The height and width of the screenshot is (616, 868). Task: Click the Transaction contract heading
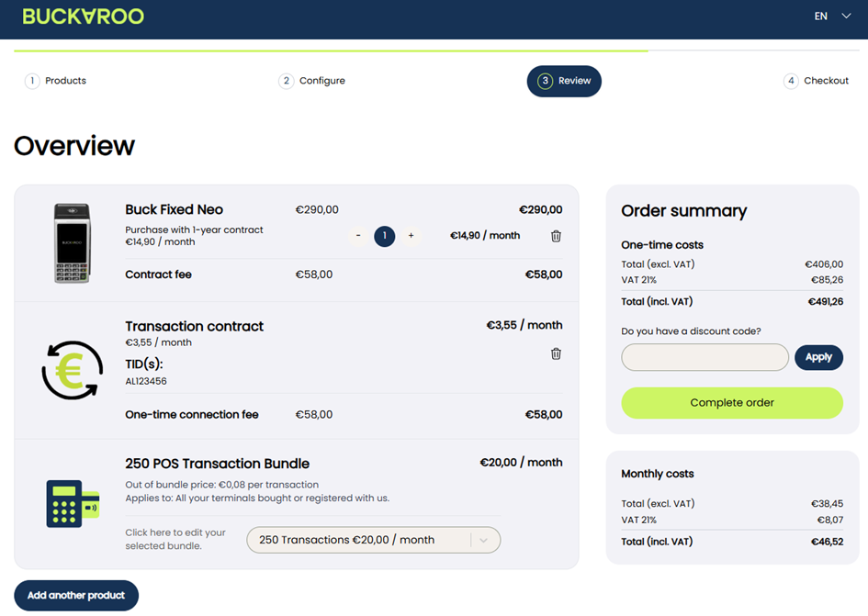[x=195, y=326]
